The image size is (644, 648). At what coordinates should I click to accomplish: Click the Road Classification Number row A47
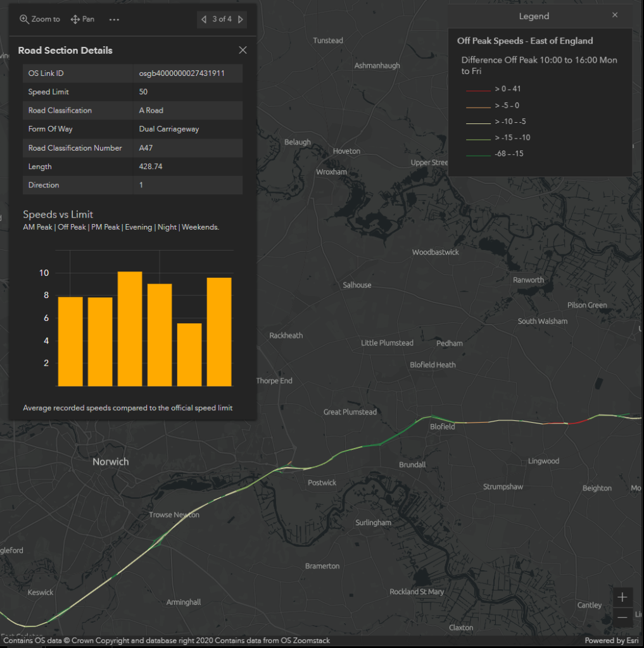(x=133, y=148)
